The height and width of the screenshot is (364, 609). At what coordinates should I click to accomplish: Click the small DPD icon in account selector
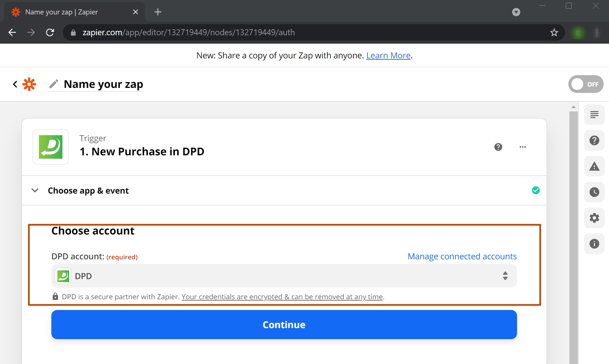pyautogui.click(x=63, y=276)
